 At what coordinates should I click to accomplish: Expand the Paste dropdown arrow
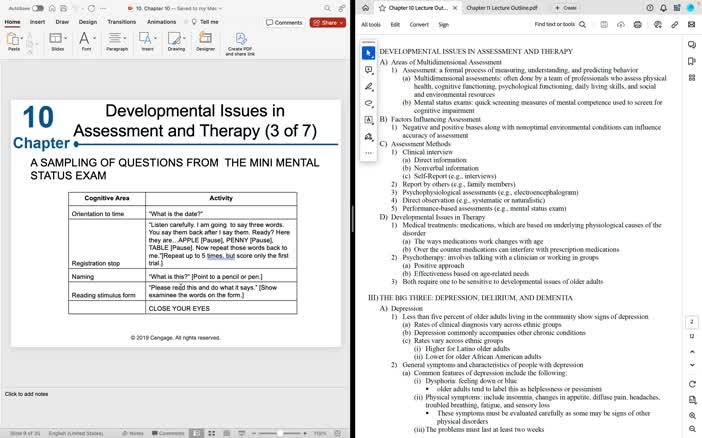[21, 39]
